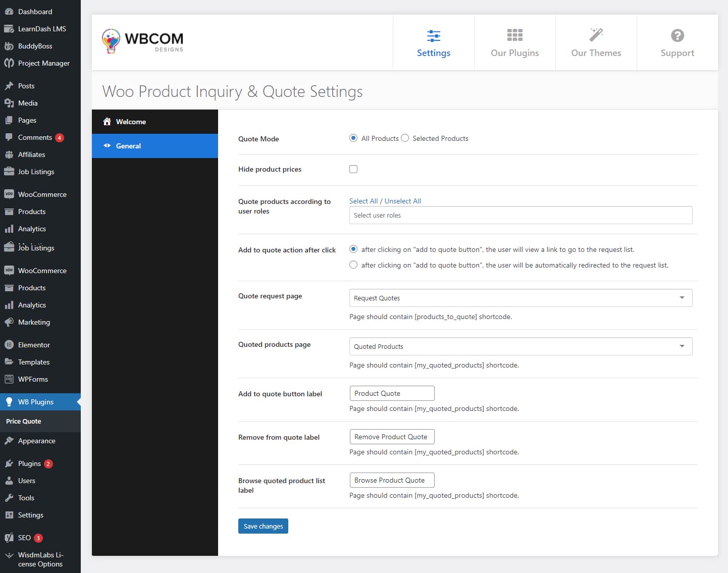Click the BuddyBoss sidebar icon
Screen dimensions: 728x573
[x=9, y=46]
